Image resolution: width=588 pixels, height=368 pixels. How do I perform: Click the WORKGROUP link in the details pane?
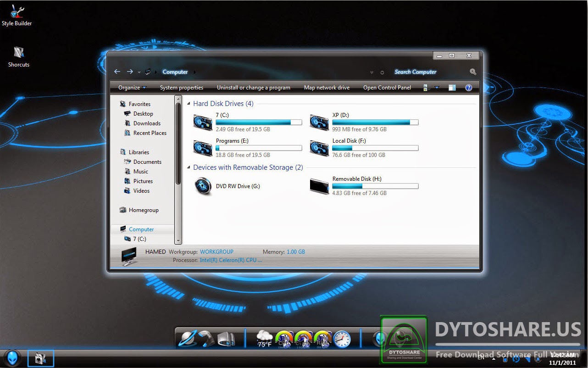(x=216, y=251)
